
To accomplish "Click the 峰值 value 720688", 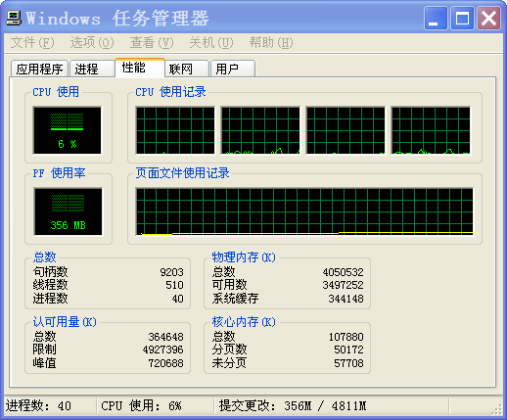I will 165,363.
